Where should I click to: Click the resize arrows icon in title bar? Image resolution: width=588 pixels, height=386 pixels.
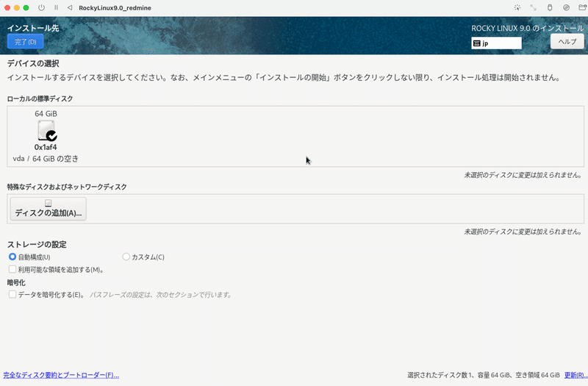(x=534, y=7)
